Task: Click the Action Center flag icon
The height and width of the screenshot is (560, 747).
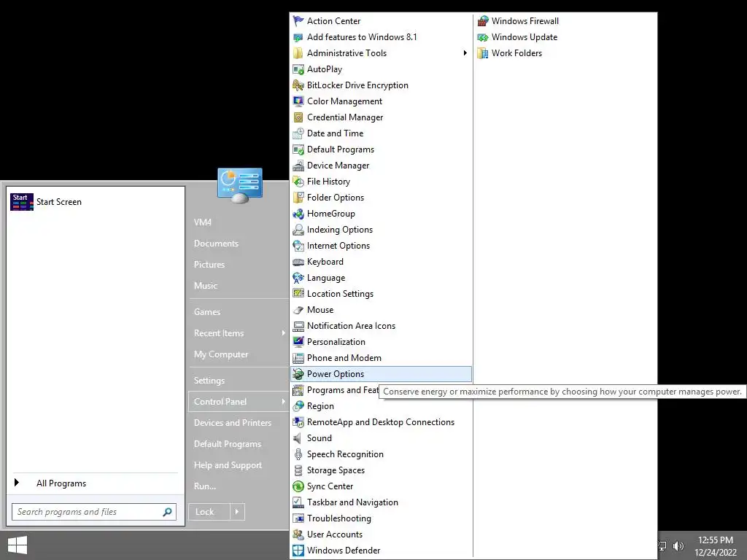Action: [298, 21]
